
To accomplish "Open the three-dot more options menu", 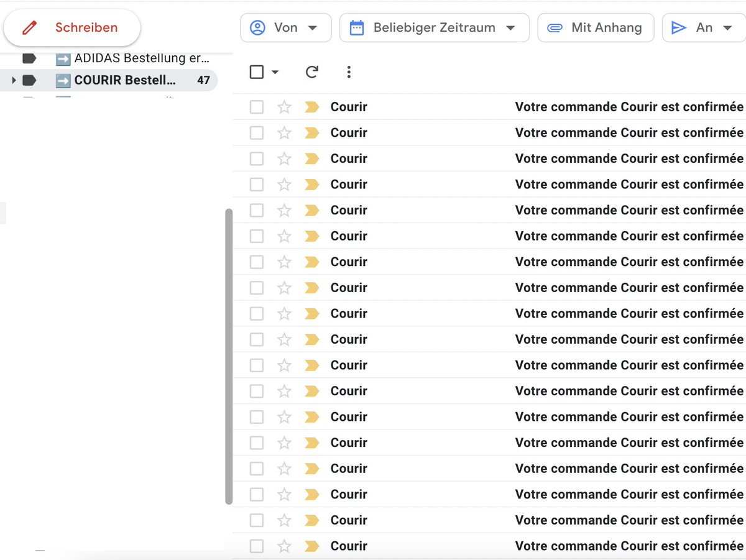I will 349,72.
